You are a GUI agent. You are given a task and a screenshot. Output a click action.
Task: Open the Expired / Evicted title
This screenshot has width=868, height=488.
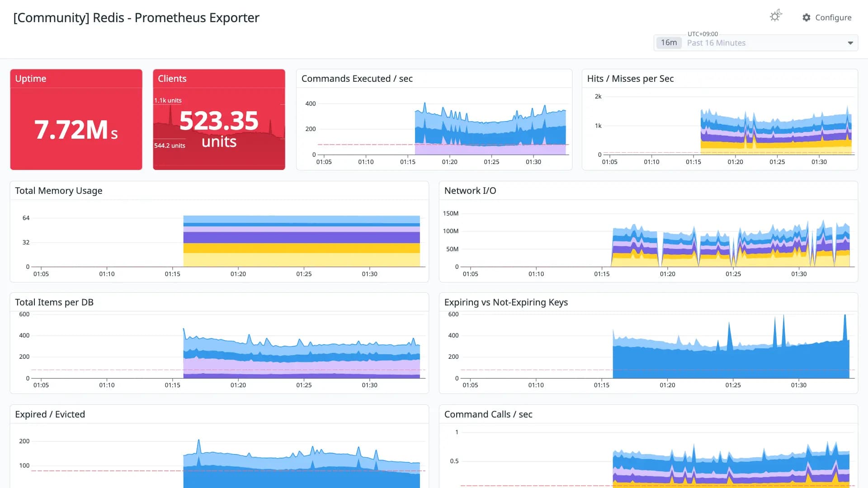[50, 414]
